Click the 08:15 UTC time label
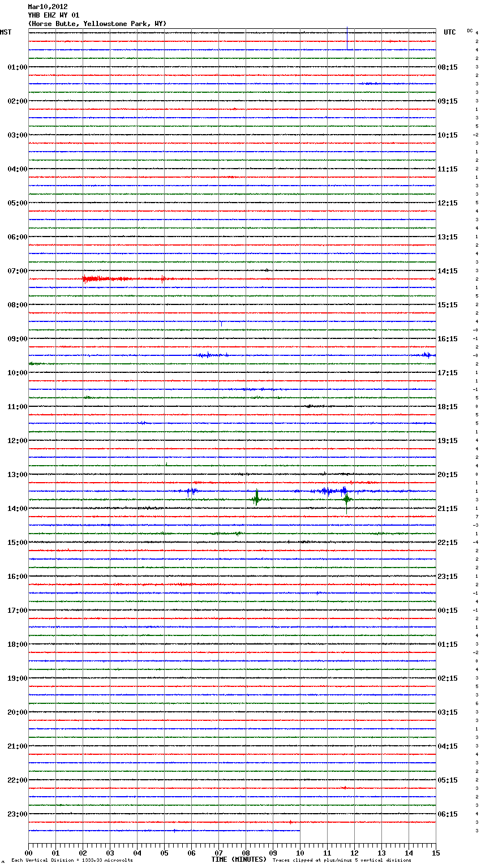Viewport: 481px width, 868px height. point(448,67)
